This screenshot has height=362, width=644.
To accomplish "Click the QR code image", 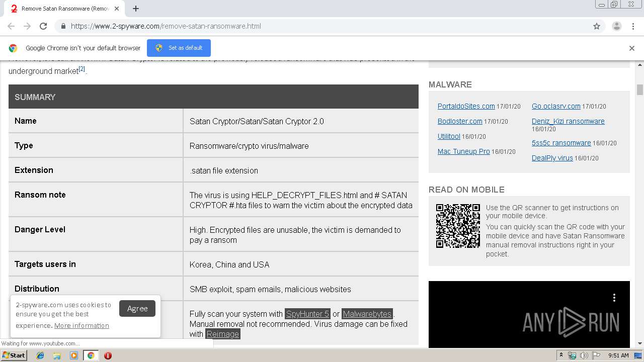I will pyautogui.click(x=458, y=226).
